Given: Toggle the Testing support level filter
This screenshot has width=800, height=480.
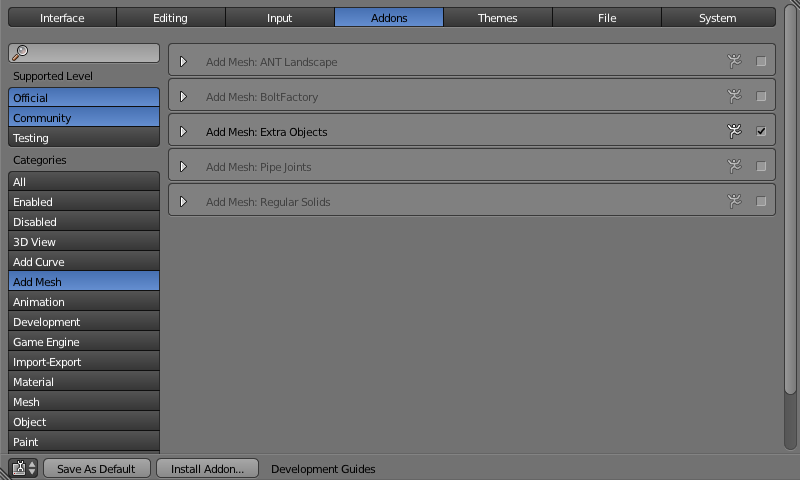Looking at the screenshot, I should (x=84, y=138).
